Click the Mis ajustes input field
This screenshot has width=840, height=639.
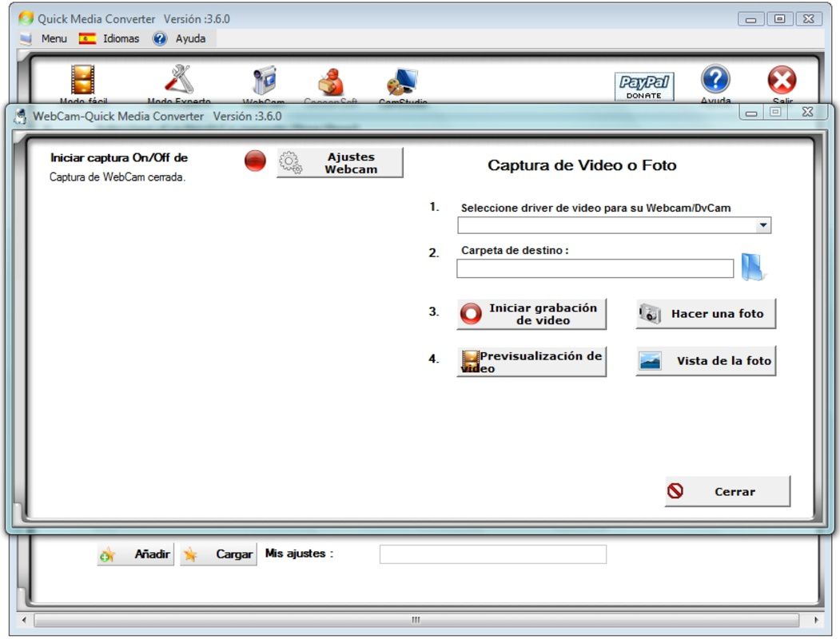click(x=492, y=554)
